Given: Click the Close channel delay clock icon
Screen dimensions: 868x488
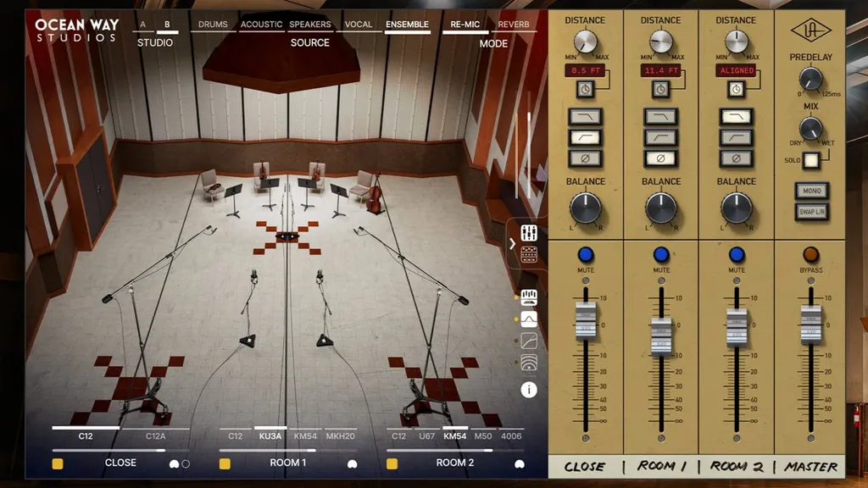Looking at the screenshot, I should coord(585,88).
